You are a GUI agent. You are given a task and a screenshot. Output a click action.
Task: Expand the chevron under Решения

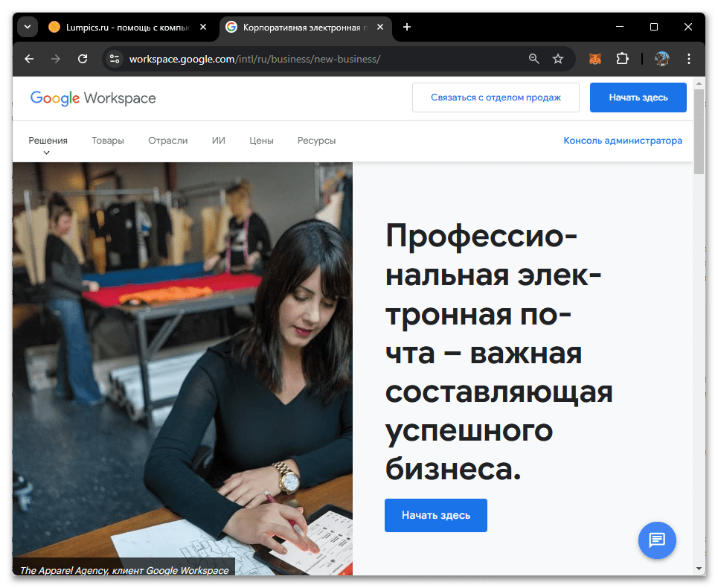[46, 153]
